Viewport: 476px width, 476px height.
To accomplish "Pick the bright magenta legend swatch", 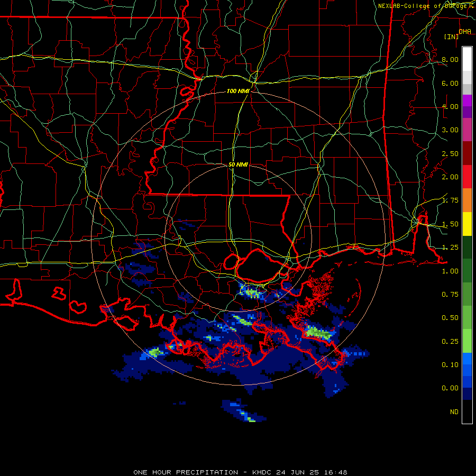I will point(467,101).
